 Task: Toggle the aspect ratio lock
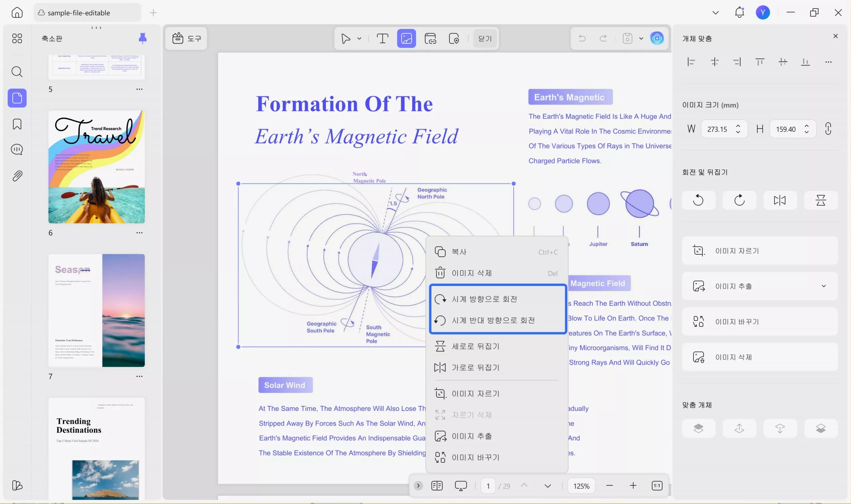click(x=828, y=129)
